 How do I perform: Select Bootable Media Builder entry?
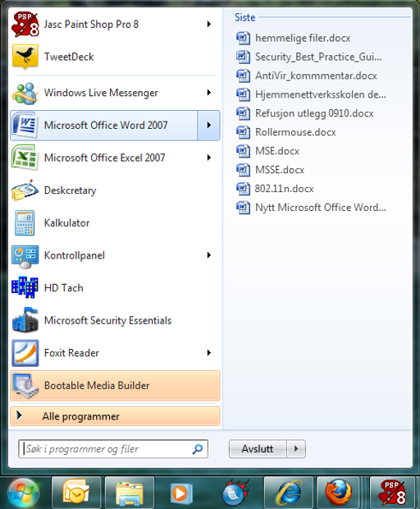coord(115,385)
